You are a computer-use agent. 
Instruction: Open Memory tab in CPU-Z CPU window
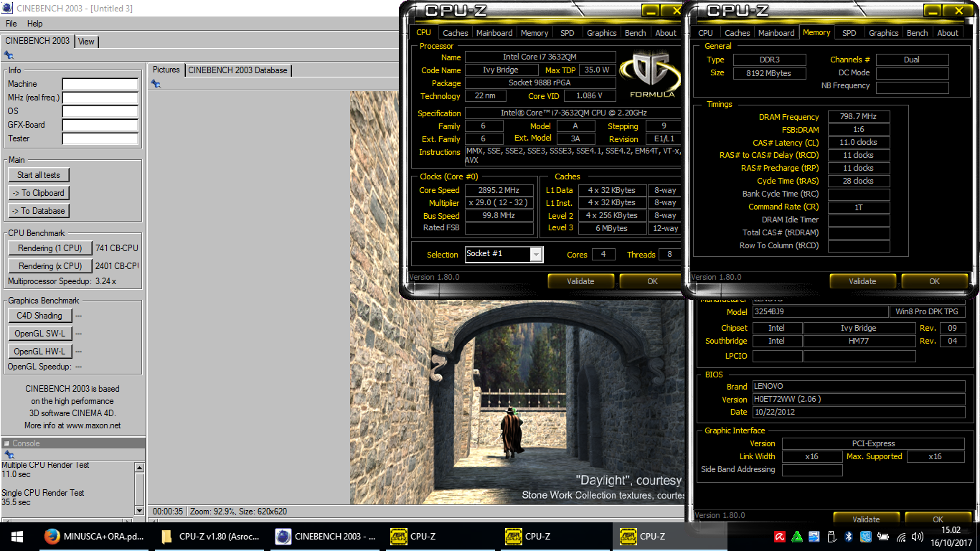534,33
